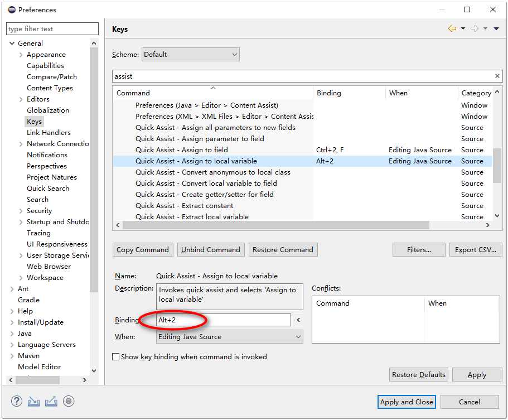Viewport: 508px width, 420px height.
Task: Click the Conflicts Command column header
Action: pos(368,303)
